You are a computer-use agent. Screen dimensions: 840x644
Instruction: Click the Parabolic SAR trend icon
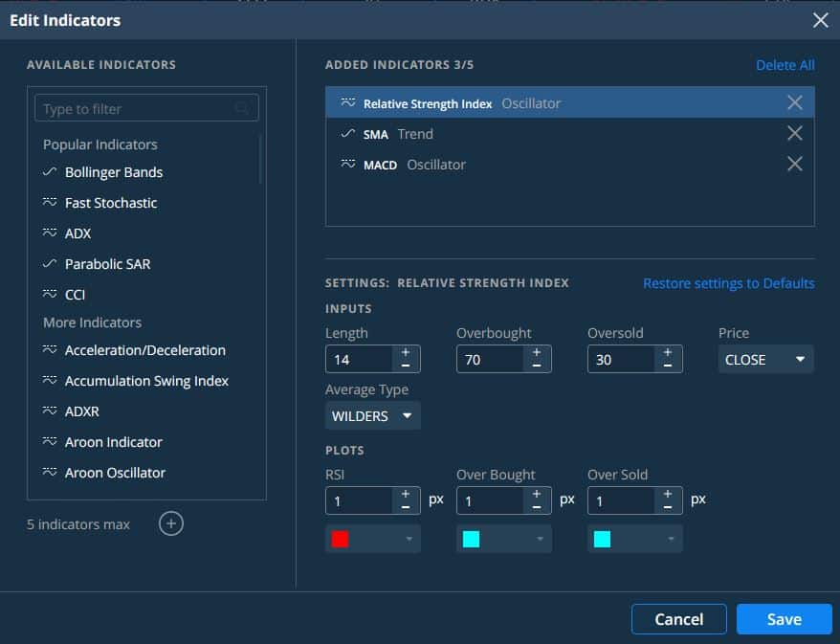50,263
